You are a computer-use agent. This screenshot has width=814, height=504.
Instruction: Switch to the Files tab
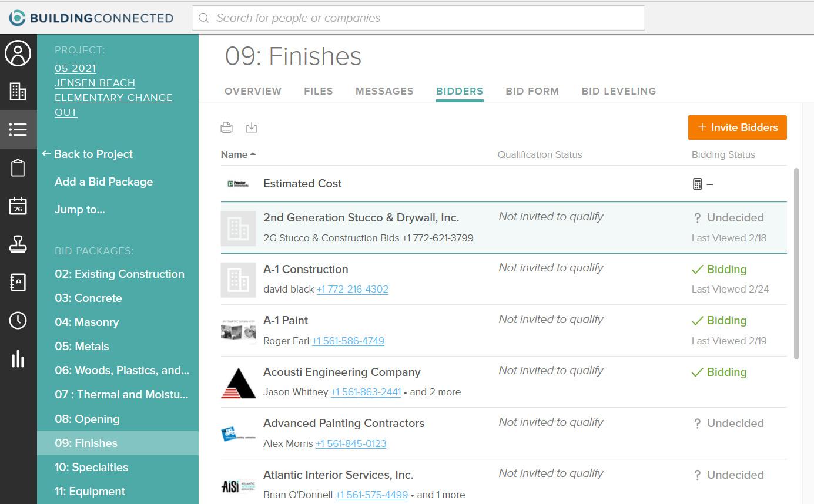(319, 91)
